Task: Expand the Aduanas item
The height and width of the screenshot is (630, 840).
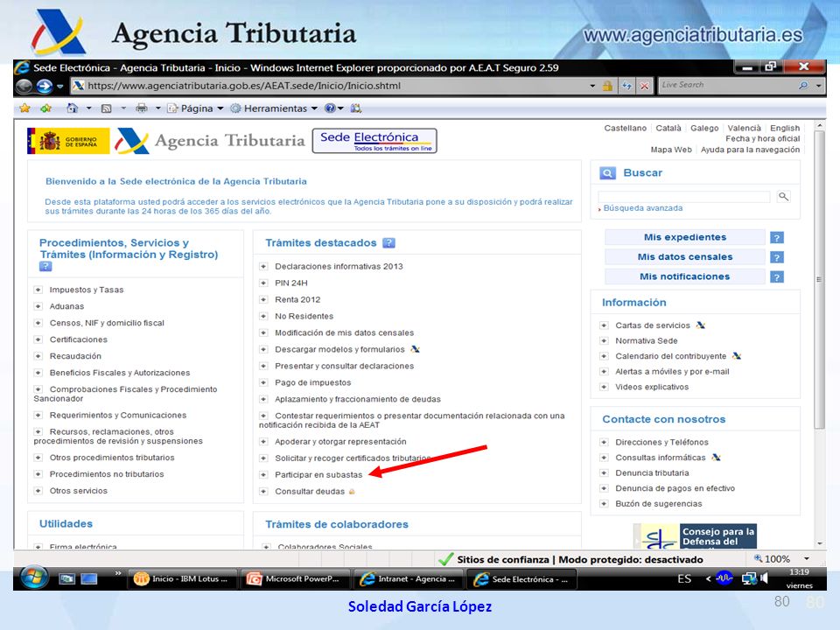Action: coord(38,306)
